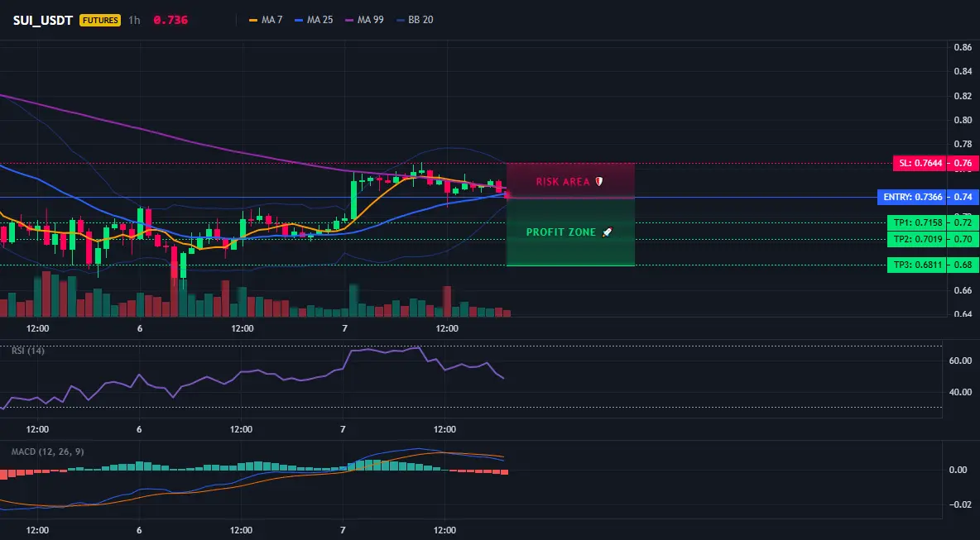980x540 pixels.
Task: Select the 1h timeframe label
Action: [134, 20]
